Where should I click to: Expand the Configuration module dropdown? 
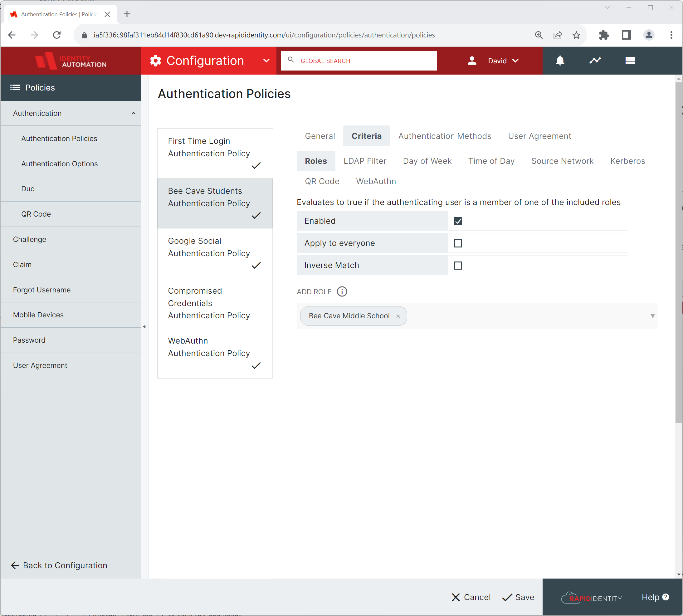[x=266, y=61]
